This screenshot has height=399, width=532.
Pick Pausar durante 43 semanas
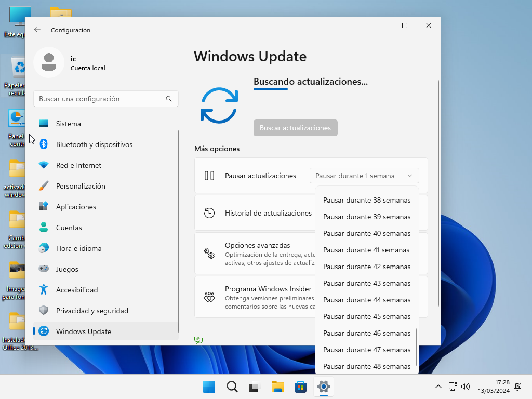(x=367, y=283)
